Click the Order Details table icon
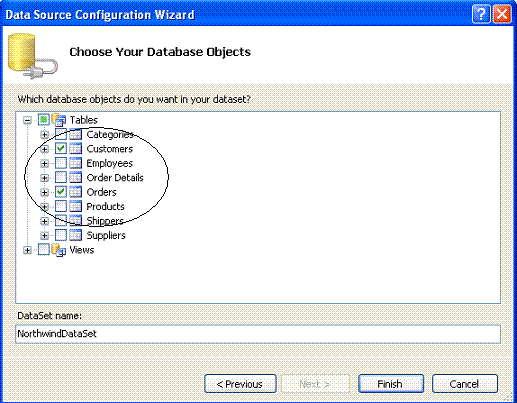Viewport: 517px width, 403px height. click(76, 177)
